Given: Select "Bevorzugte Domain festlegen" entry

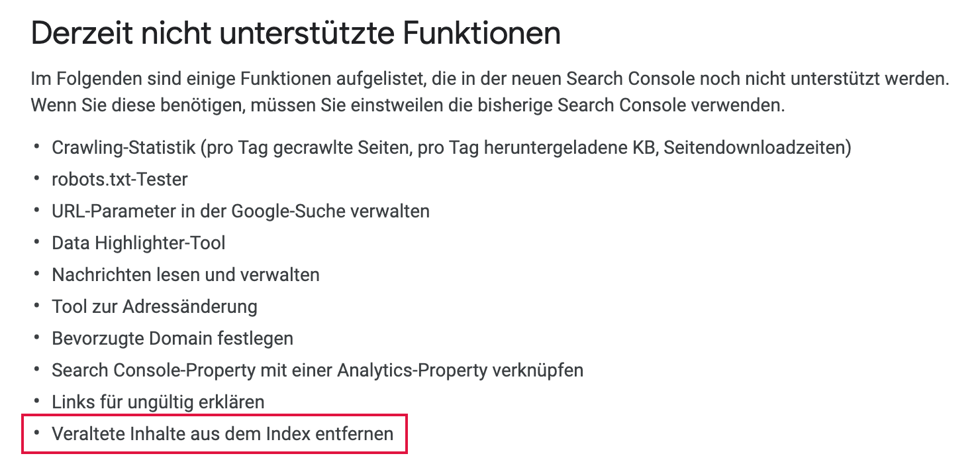Looking at the screenshot, I should 172,338.
